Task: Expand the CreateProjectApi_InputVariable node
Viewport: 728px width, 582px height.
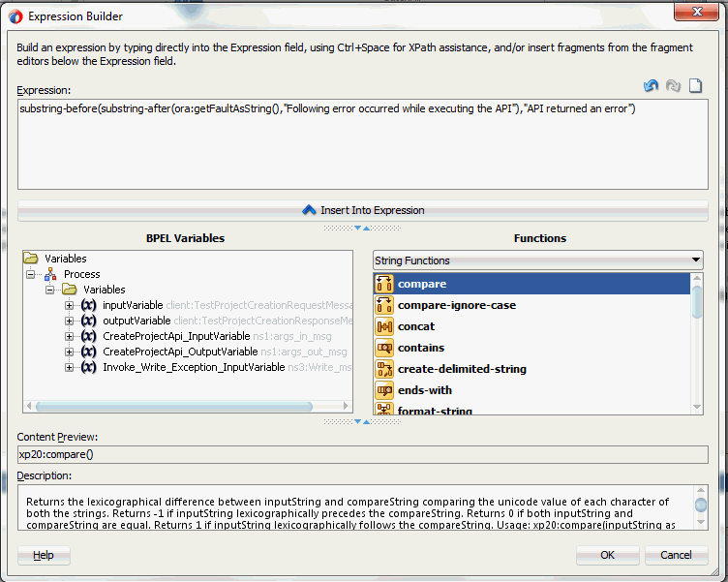Action: (x=69, y=337)
